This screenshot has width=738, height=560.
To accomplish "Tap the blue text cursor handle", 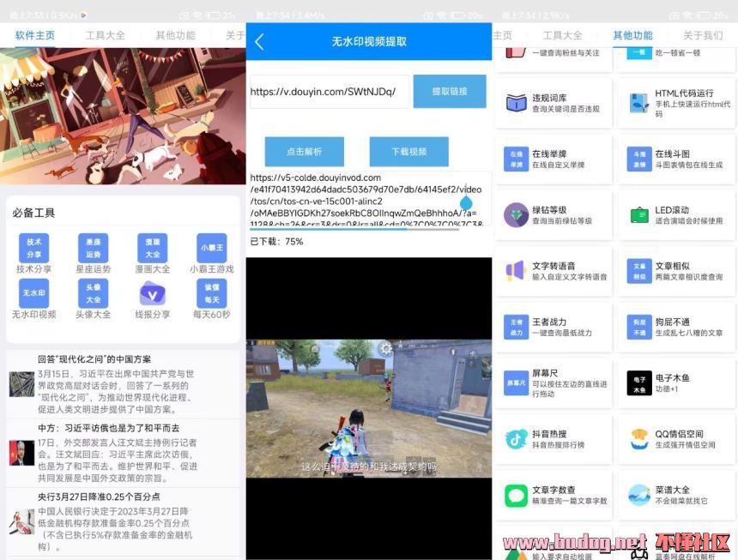I will (466, 202).
